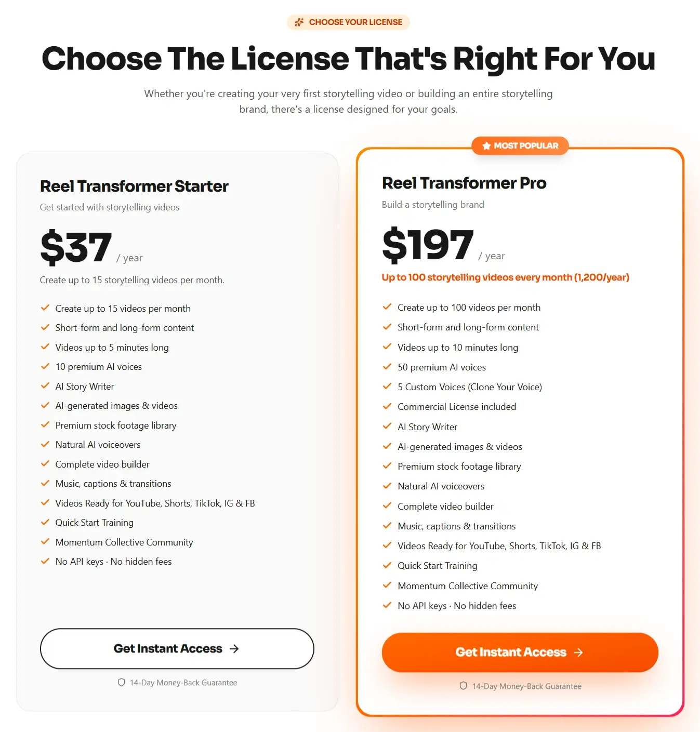Click the orange 1,200/year videos highlight text

(505, 277)
